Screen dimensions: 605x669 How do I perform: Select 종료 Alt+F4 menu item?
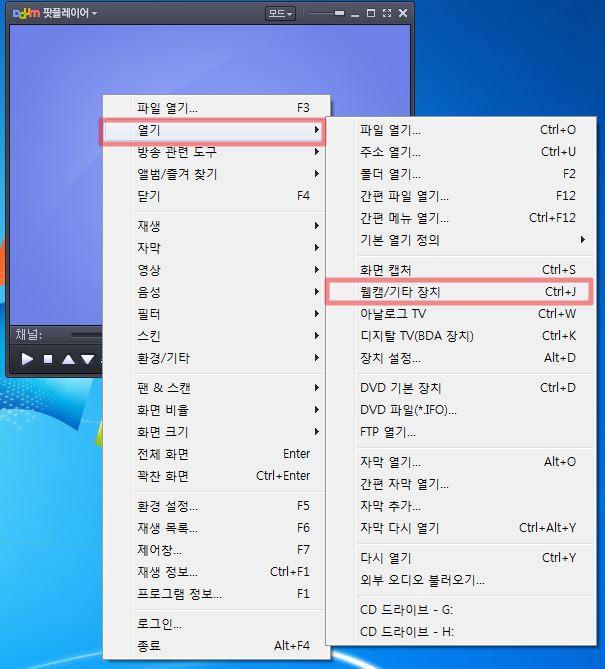point(216,646)
